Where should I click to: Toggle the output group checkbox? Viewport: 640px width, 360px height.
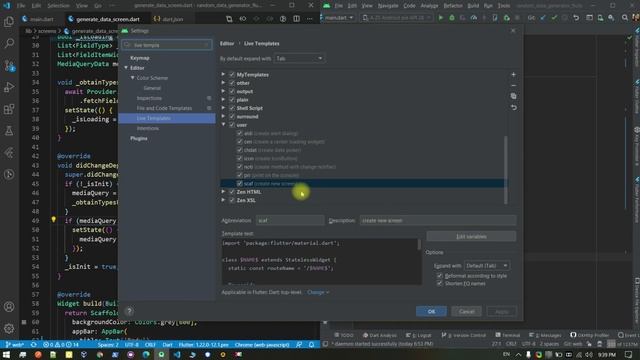click(232, 91)
